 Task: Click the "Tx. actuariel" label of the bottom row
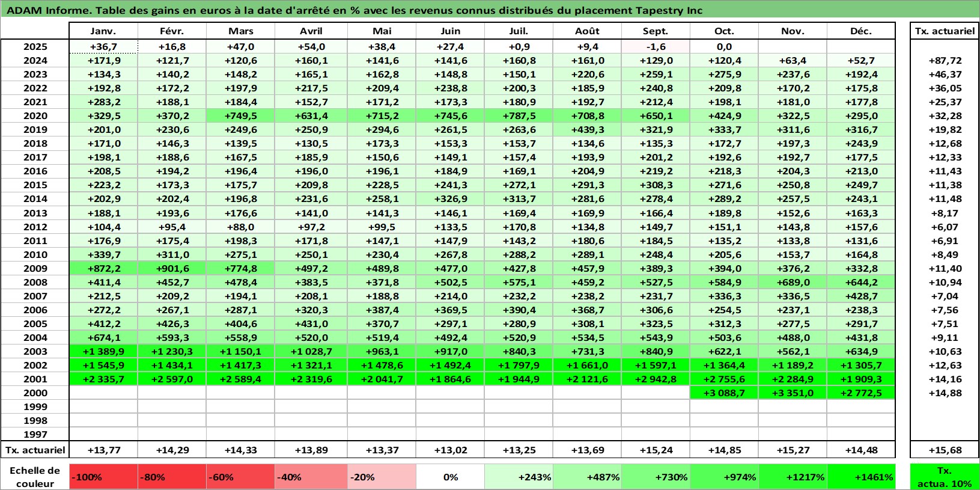click(x=35, y=450)
